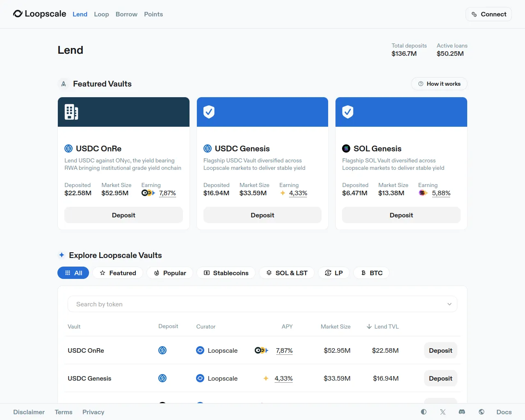The width and height of the screenshot is (525, 420).
Task: Open the Discord link in footer
Action: [x=462, y=412]
